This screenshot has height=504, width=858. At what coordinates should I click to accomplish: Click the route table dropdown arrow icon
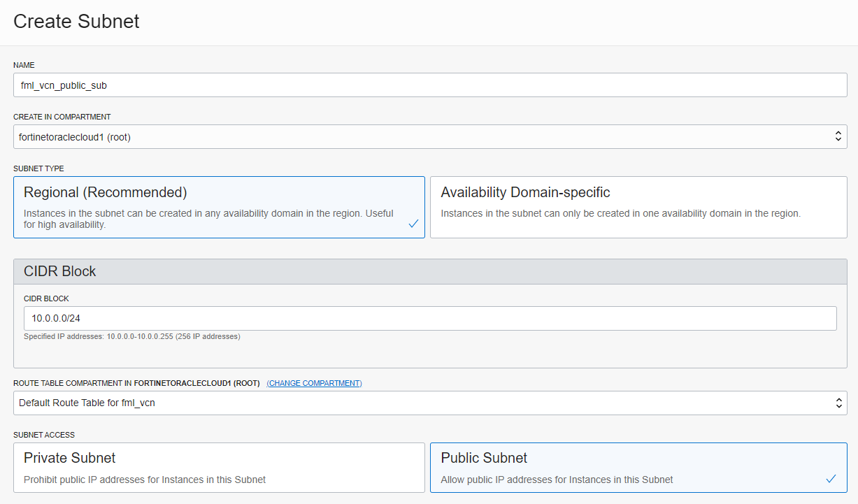[x=838, y=403]
